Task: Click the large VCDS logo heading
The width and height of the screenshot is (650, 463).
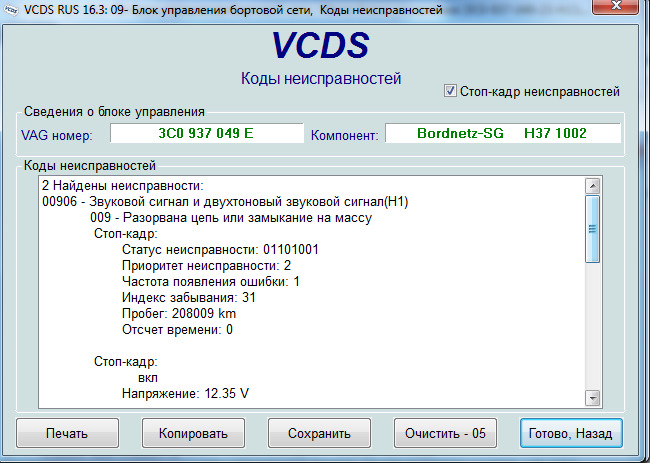Action: pos(320,45)
